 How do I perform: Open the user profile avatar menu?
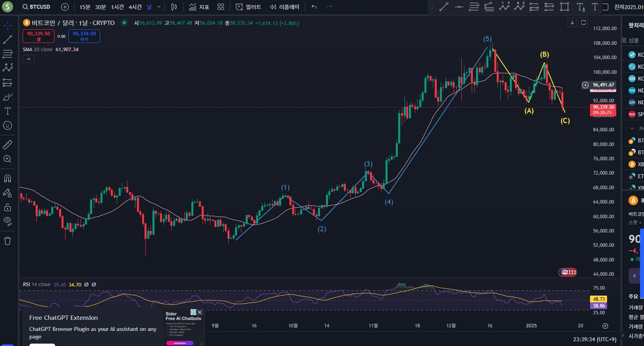click(7, 7)
